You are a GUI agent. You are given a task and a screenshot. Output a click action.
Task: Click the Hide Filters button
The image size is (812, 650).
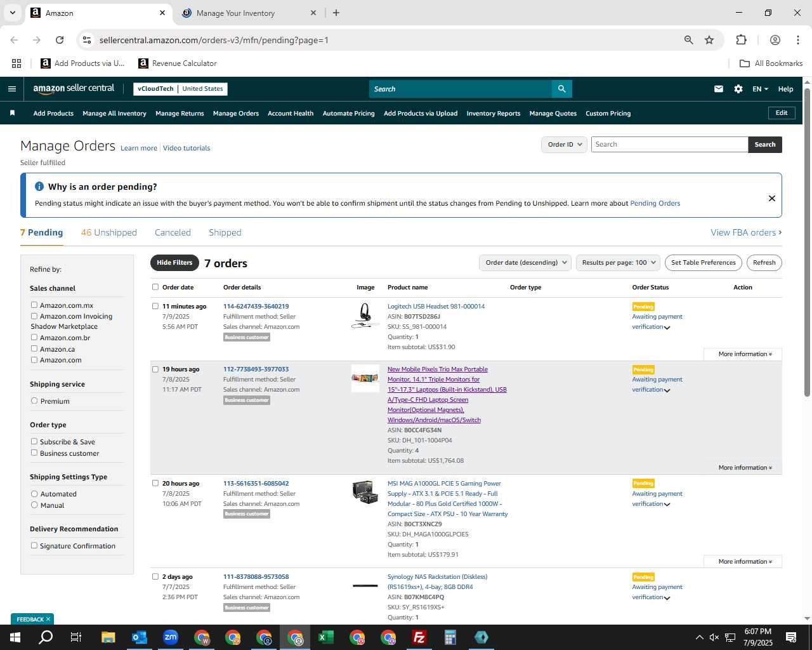(174, 263)
